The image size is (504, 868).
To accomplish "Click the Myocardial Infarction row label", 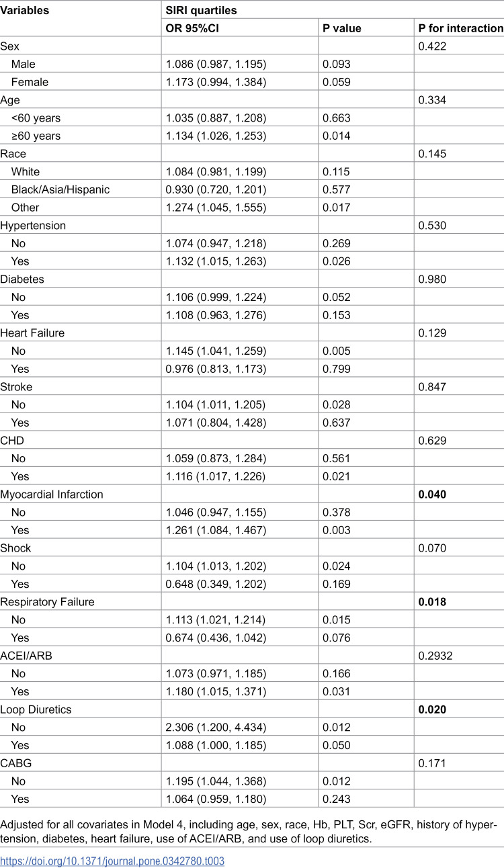I will [52, 494].
